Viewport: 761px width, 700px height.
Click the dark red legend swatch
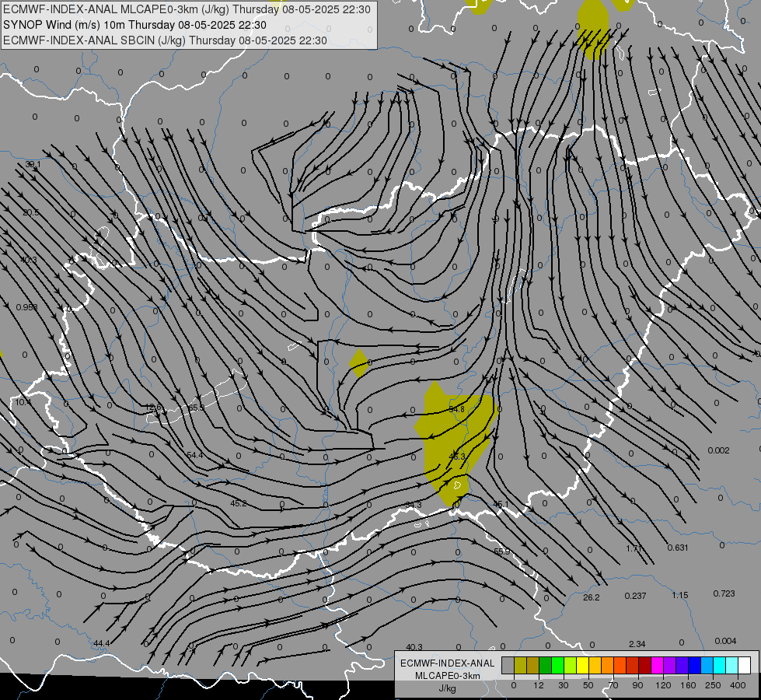[644, 665]
